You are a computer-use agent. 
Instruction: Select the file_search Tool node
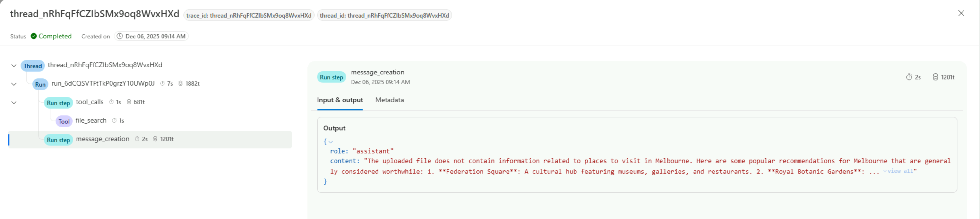(x=91, y=120)
